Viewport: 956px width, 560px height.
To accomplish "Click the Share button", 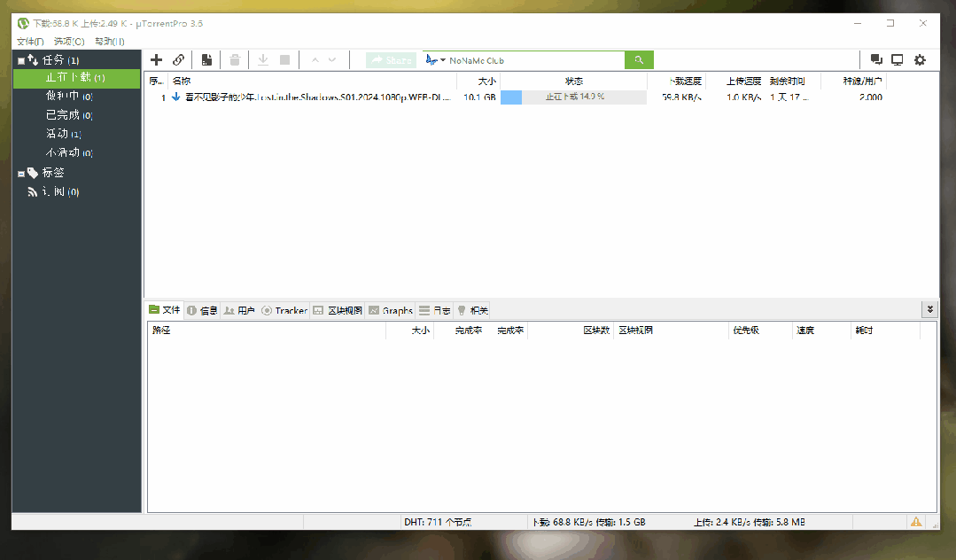I will 392,59.
